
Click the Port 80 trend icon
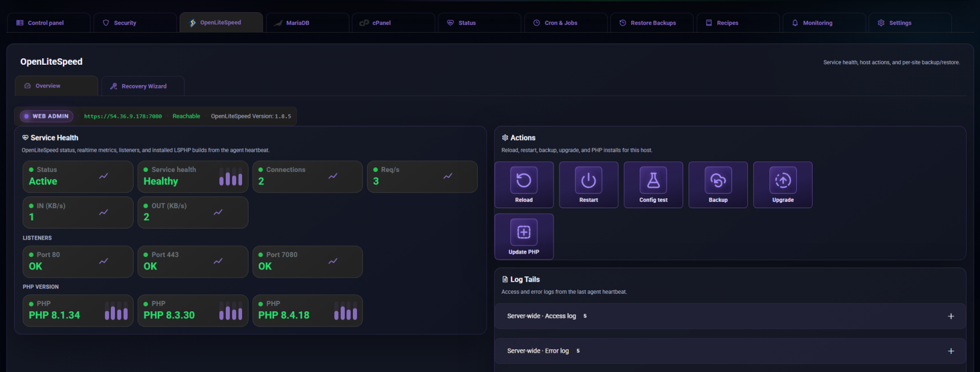pyautogui.click(x=103, y=261)
